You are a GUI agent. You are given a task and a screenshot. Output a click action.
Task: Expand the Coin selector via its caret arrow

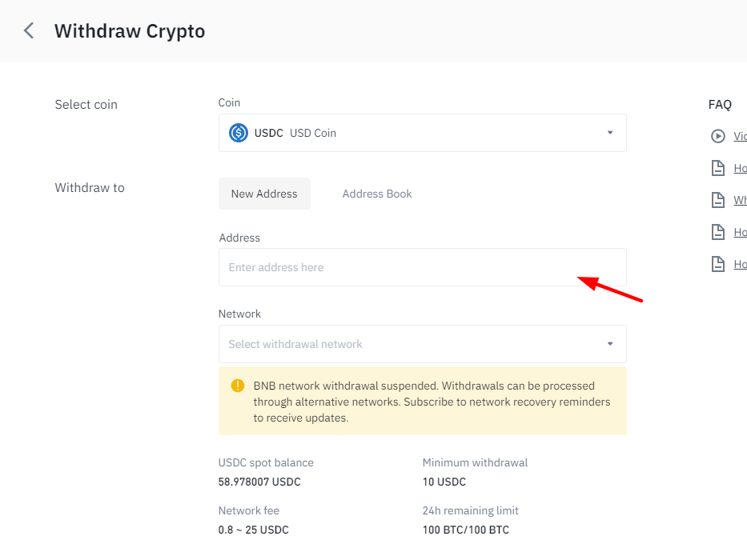coord(610,133)
